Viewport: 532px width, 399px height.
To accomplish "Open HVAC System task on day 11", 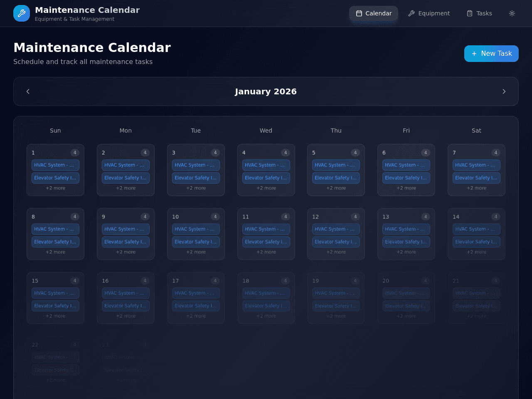I will [x=266, y=229].
